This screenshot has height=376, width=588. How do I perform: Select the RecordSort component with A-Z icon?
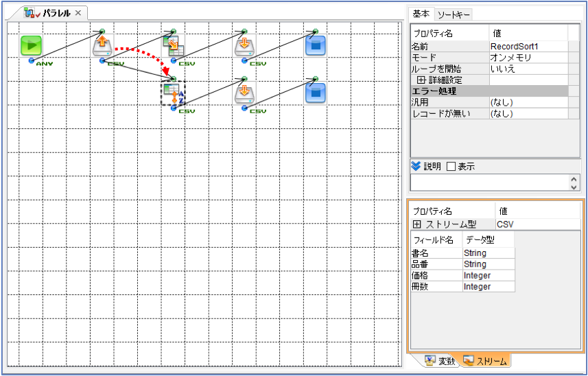(174, 93)
